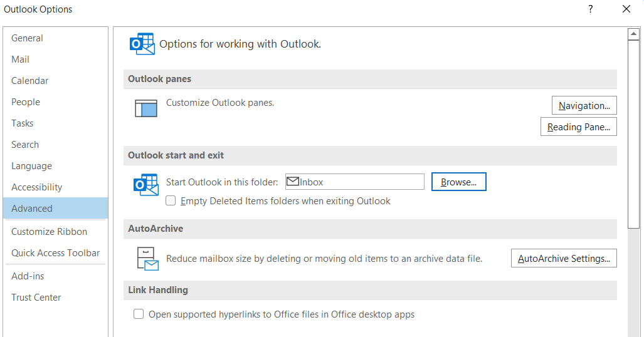Click the envelope icon in folder field
The height and width of the screenshot is (337, 644).
click(292, 182)
